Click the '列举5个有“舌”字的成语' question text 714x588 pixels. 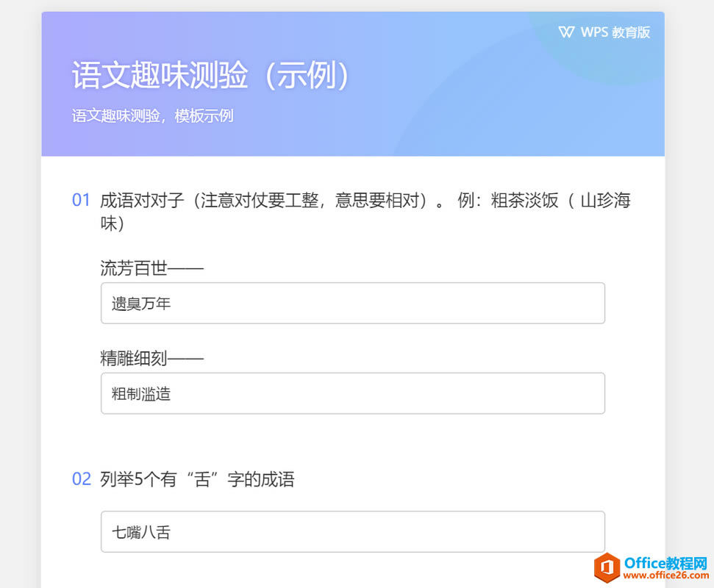click(197, 480)
